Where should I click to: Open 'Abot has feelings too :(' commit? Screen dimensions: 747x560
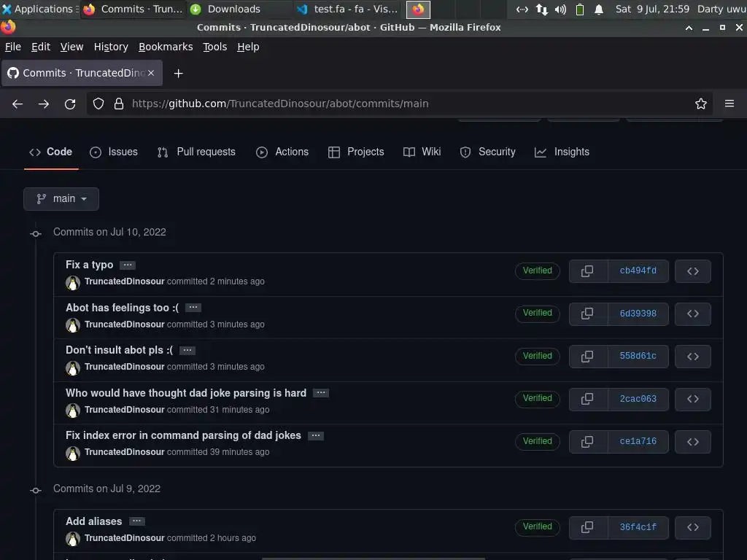coord(123,308)
